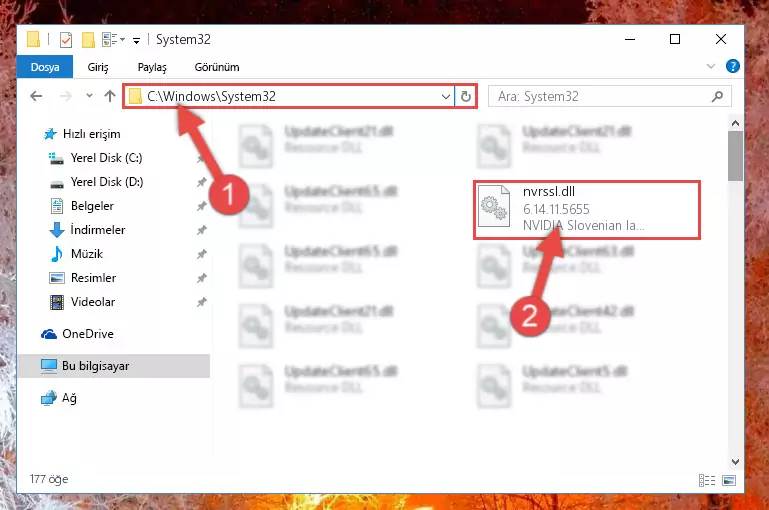Click the folder icon in title bar

coord(33,39)
